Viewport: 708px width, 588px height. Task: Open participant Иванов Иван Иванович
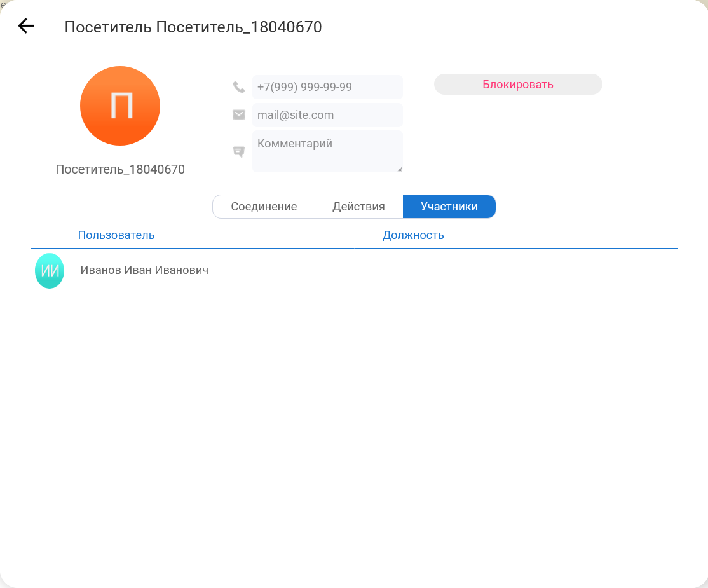pos(144,271)
